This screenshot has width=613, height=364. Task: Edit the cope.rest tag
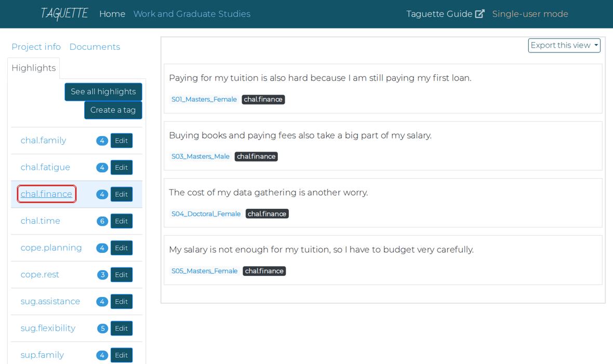click(121, 275)
